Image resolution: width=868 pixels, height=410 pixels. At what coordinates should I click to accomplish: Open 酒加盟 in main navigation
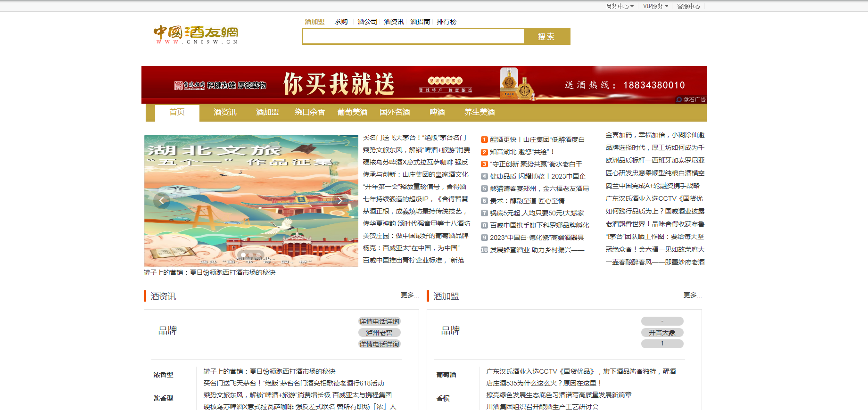[267, 112]
